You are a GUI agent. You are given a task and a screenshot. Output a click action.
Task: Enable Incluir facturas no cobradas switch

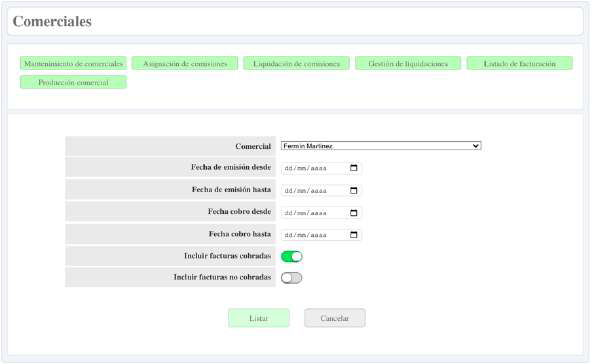(x=292, y=278)
